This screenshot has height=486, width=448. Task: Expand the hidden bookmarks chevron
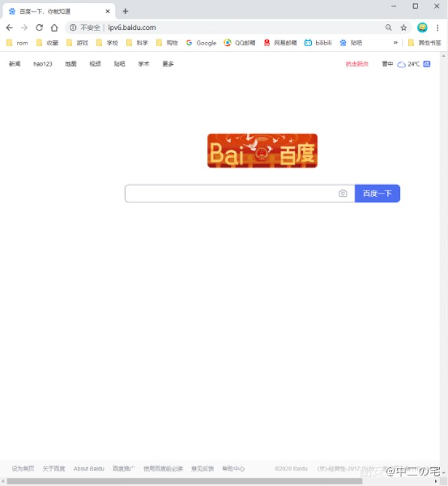tap(395, 43)
